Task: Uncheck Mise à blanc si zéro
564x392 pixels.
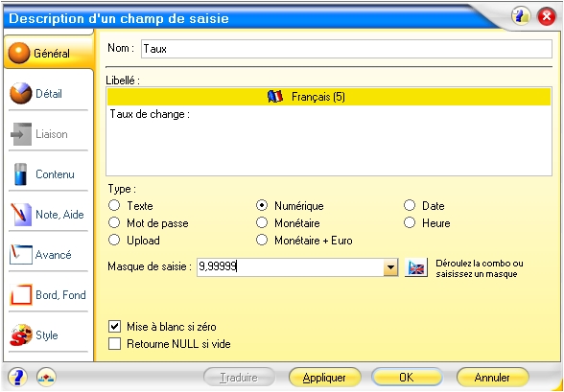Action: point(114,327)
